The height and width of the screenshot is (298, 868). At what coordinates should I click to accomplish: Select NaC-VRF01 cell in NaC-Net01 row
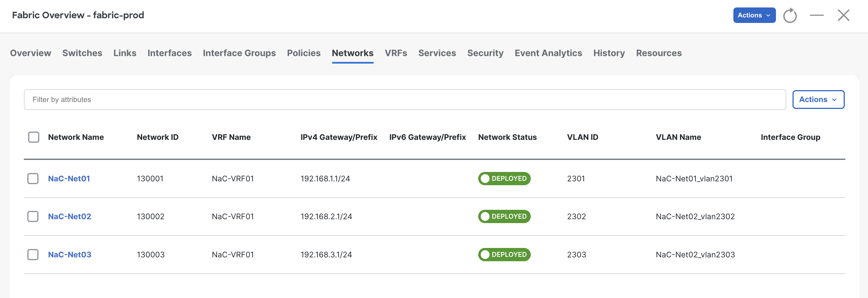pyautogui.click(x=233, y=179)
